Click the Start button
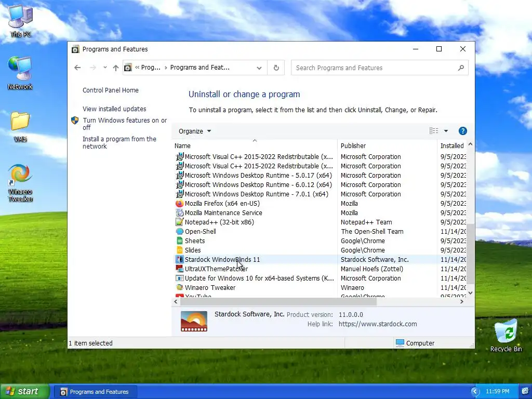The image size is (532, 399). (x=24, y=392)
